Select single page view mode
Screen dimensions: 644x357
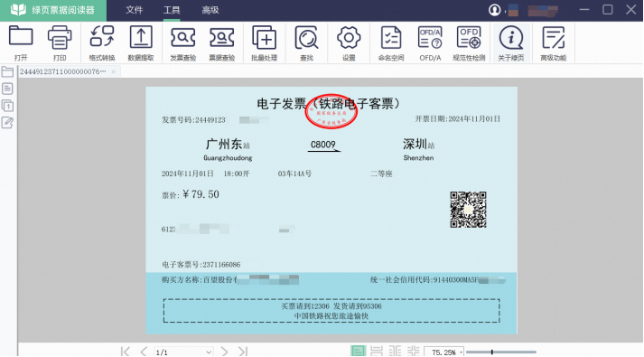[358, 352]
